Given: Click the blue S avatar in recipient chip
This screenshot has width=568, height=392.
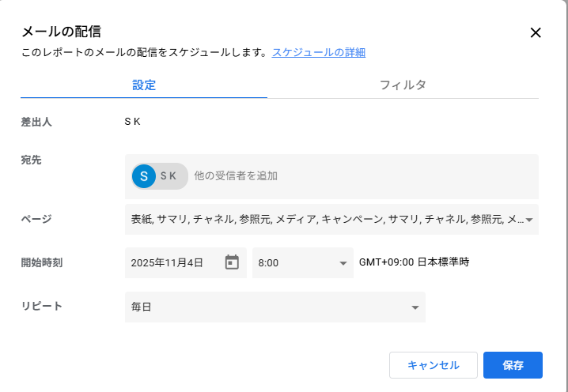Looking at the screenshot, I should [x=143, y=176].
